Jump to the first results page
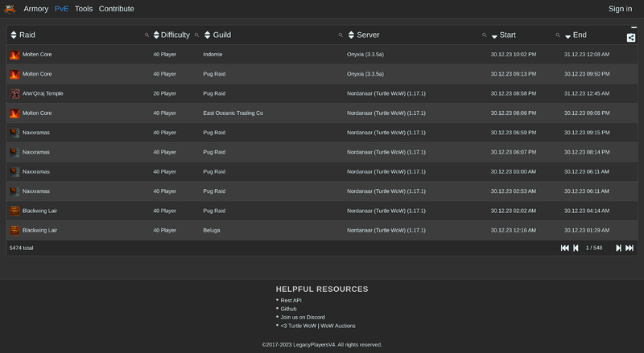 (x=564, y=248)
